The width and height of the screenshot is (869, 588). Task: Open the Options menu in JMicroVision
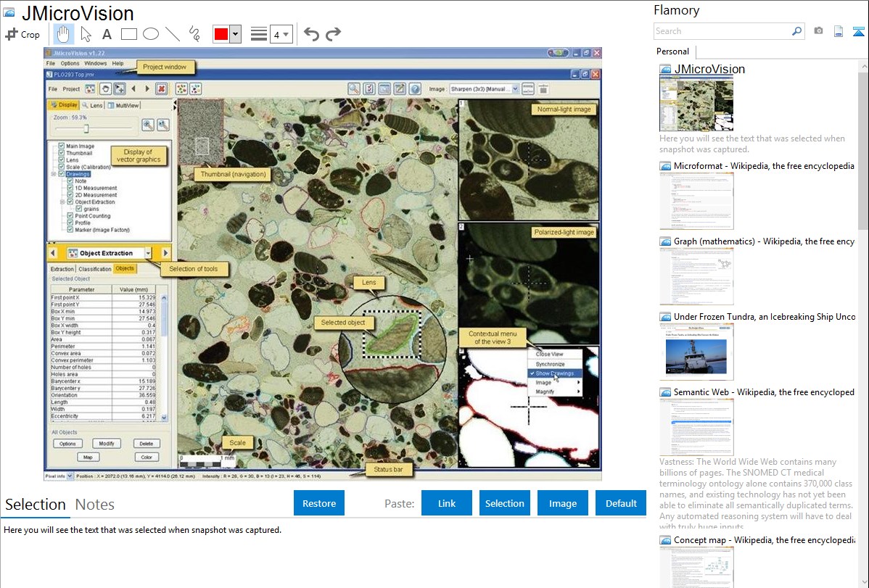click(x=70, y=64)
